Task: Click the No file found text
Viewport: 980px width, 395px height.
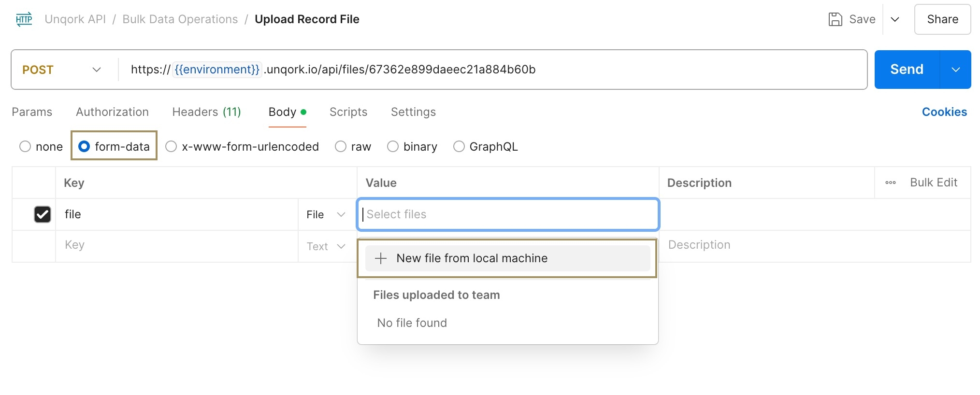Action: click(x=412, y=323)
